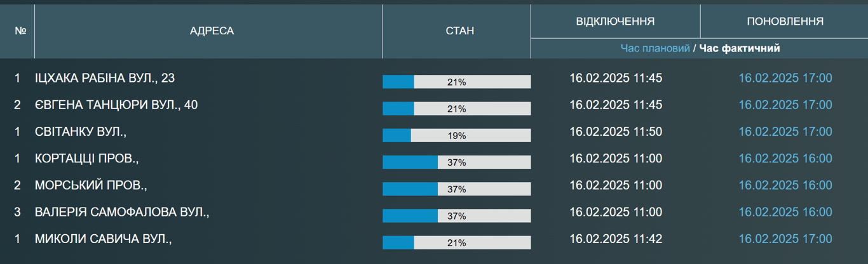The image size is (868, 264).
Task: Click the ВАЛЕРІЯ САМОФАЛОВА ВУЛ. address
Action: (122, 212)
